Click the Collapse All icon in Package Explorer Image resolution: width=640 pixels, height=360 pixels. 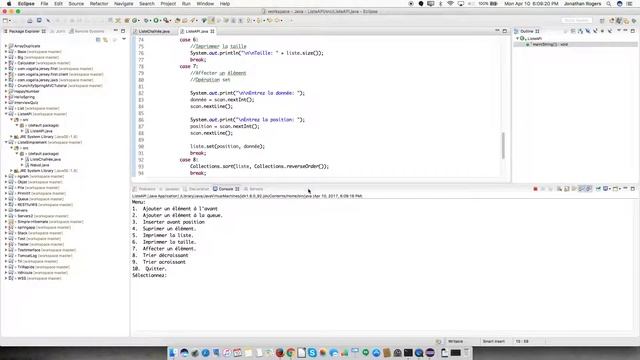pyautogui.click(x=98, y=40)
